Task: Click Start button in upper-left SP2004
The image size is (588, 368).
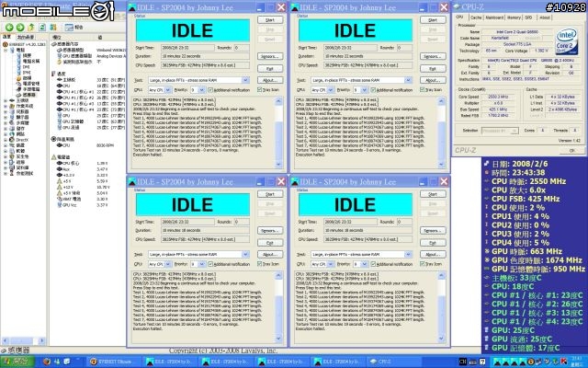Action: click(x=270, y=20)
